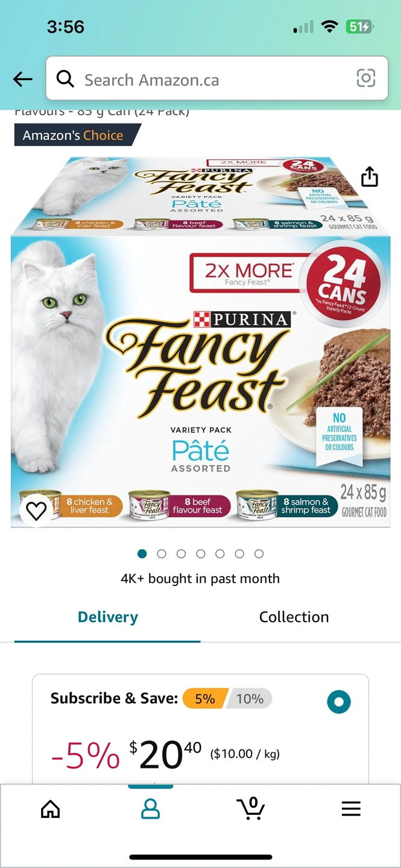Share this product using the share icon
Image resolution: width=401 pixels, height=868 pixels.
[370, 176]
